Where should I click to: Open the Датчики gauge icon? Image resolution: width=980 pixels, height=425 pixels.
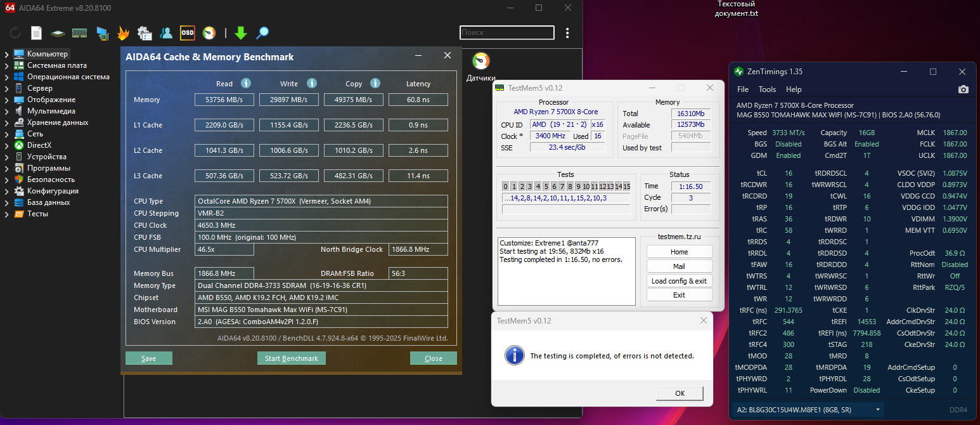(x=481, y=61)
